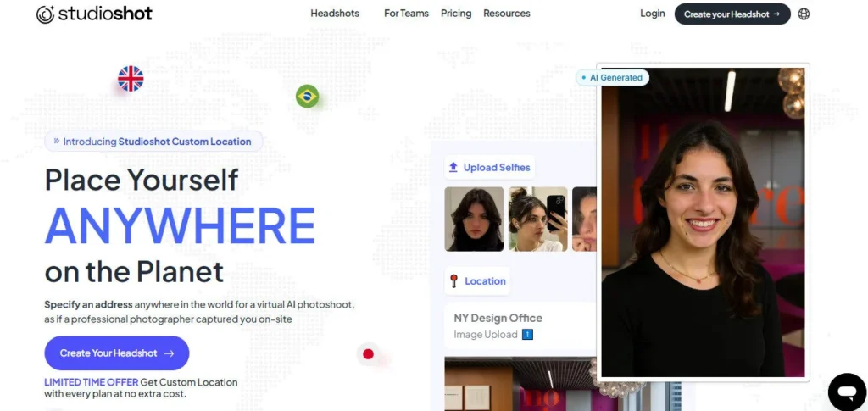Open the globe language selector

[804, 14]
